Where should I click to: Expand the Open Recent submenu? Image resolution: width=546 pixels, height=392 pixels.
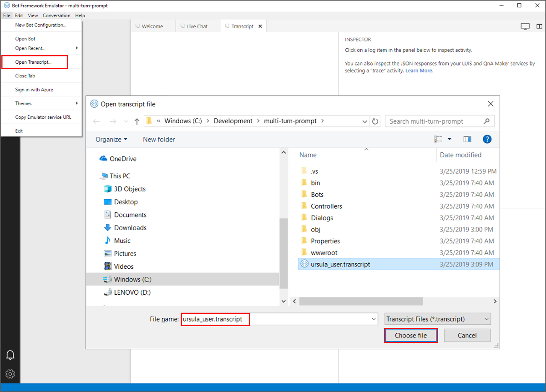tap(76, 48)
